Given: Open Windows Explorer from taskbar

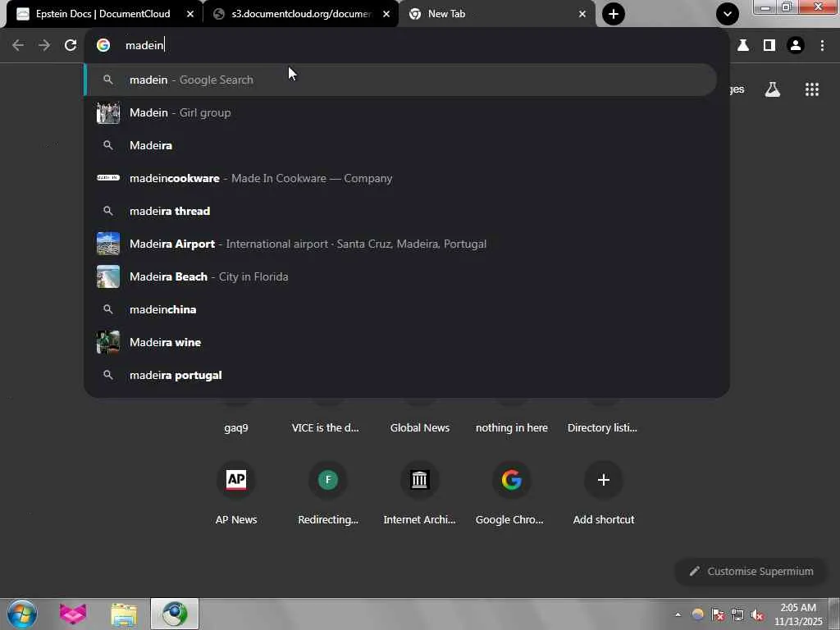Looking at the screenshot, I should [x=124, y=614].
